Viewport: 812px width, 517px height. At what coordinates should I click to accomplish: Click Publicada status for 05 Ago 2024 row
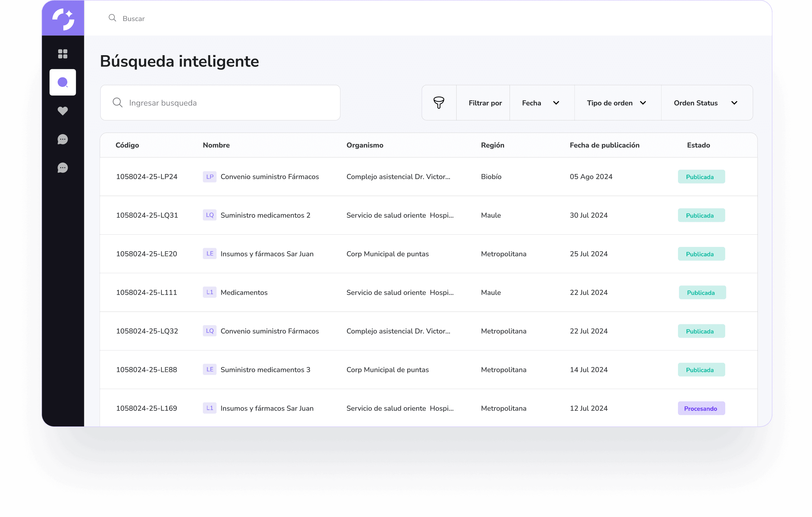pos(701,176)
